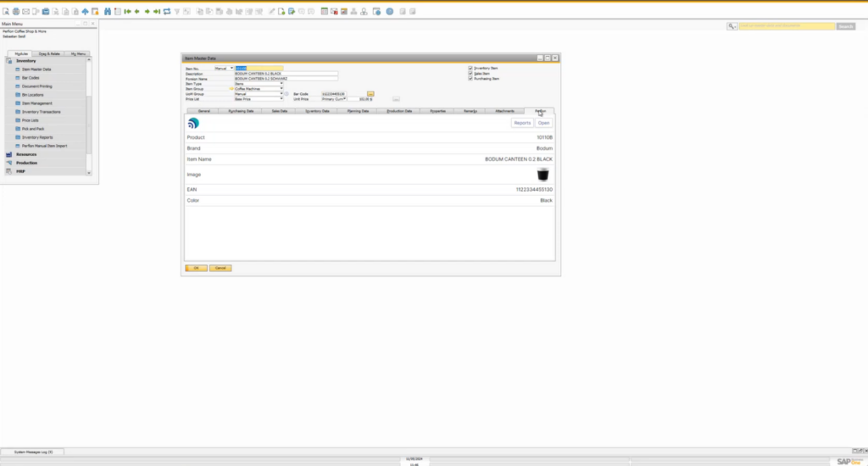Screen dimensions: 868x466
Task: Go to Next Record green arrow
Action: 147,11
